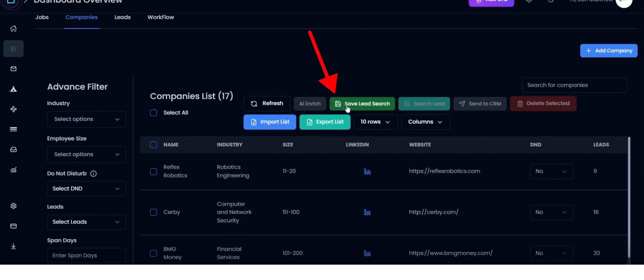Click the Add Company button
Screen dimensions: 644x280
(x=609, y=51)
